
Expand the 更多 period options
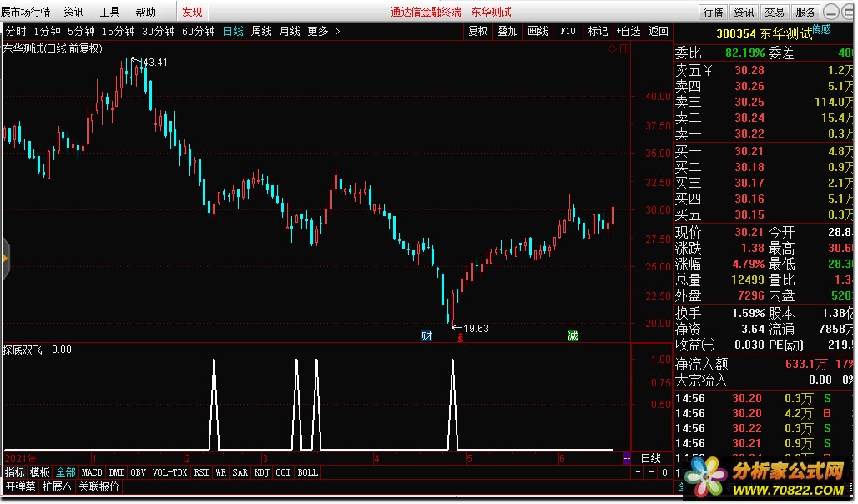click(323, 31)
